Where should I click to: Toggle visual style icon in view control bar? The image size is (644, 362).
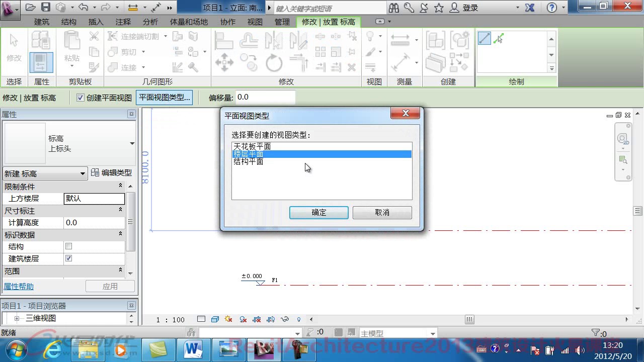215,319
